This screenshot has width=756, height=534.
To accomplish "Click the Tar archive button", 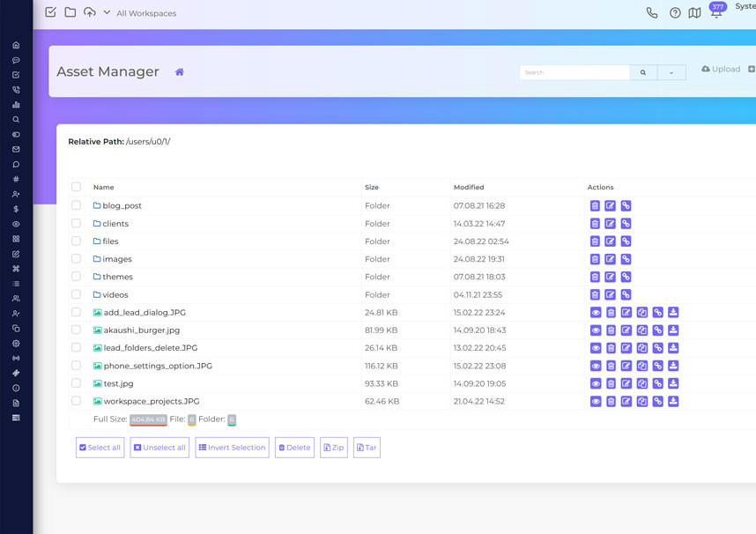I will pyautogui.click(x=367, y=447).
